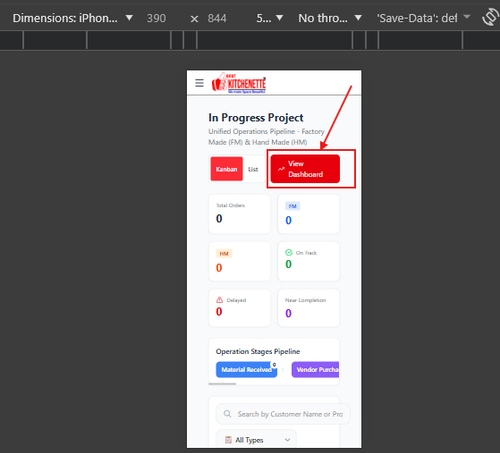
Task: Click the Operation Stages Pipeline heading
Action: (x=258, y=351)
